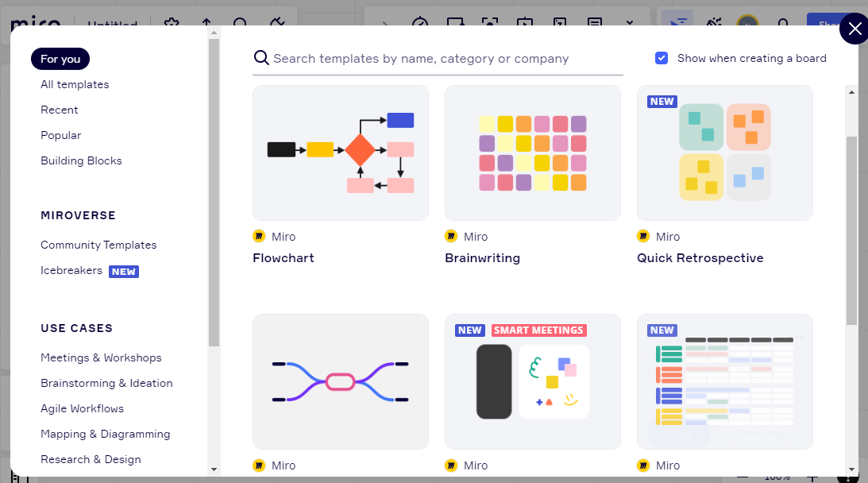Click Miro author icon under mind map template

point(259,466)
